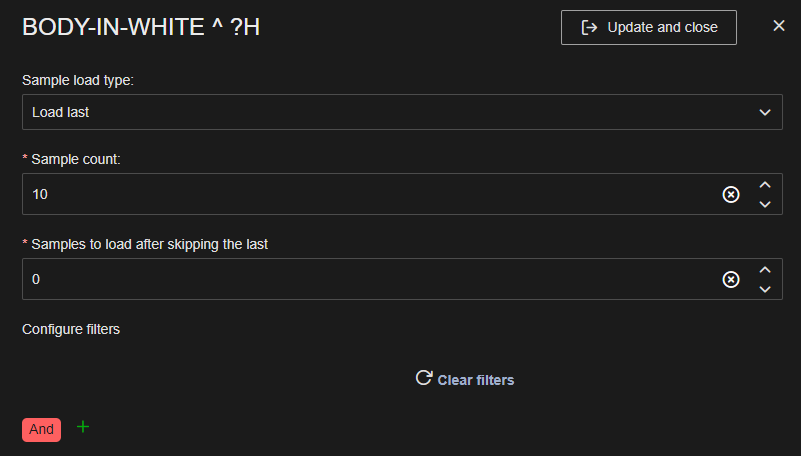
Task: Click the Configure filters heading
Action: coord(71,329)
